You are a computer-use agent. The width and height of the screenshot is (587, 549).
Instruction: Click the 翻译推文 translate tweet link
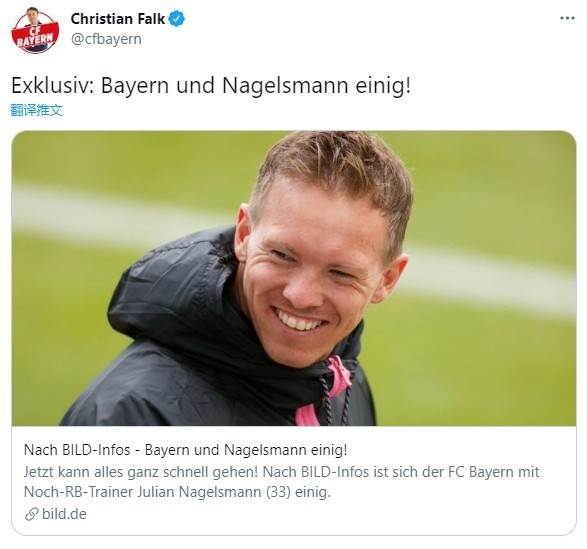coord(37,110)
